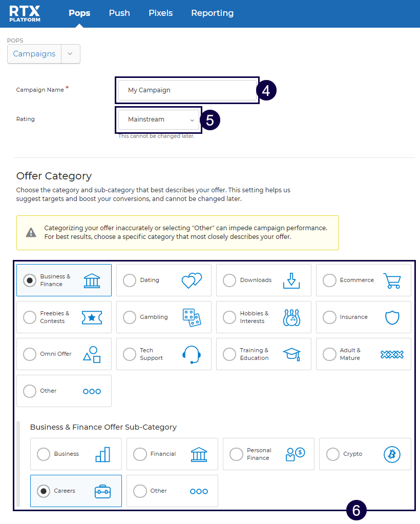
Task: Click the graduation cap Training icon
Action: click(x=291, y=354)
